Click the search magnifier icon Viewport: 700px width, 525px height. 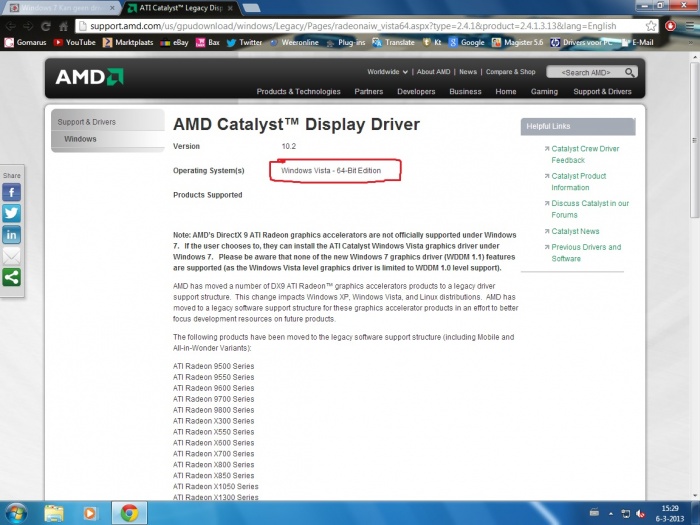629,72
